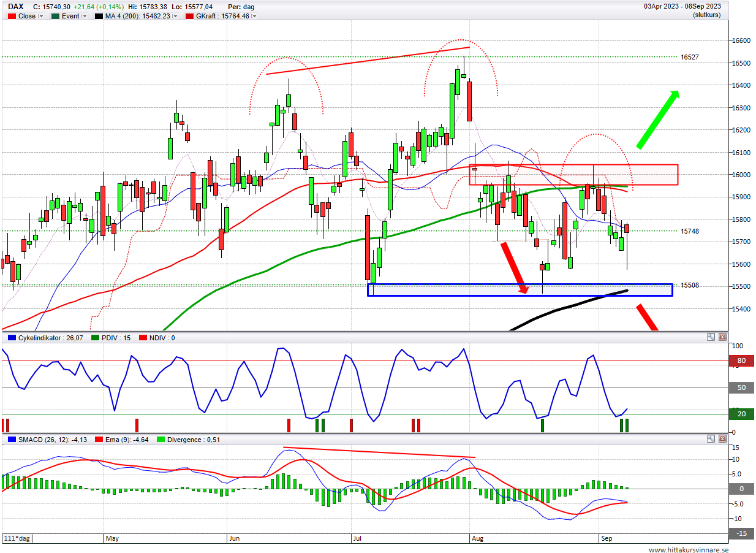The height and width of the screenshot is (553, 756).
Task: Click the 111*dag timeframe box
Action: coord(17,539)
